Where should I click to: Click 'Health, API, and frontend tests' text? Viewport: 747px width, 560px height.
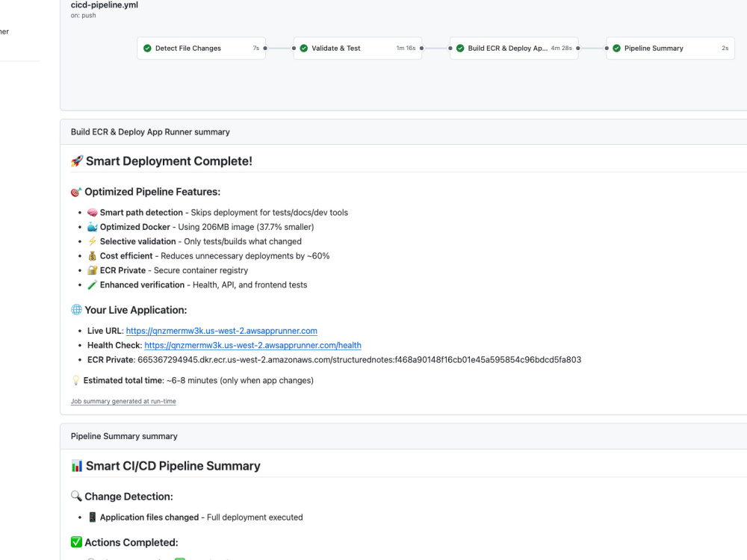pyautogui.click(x=249, y=284)
